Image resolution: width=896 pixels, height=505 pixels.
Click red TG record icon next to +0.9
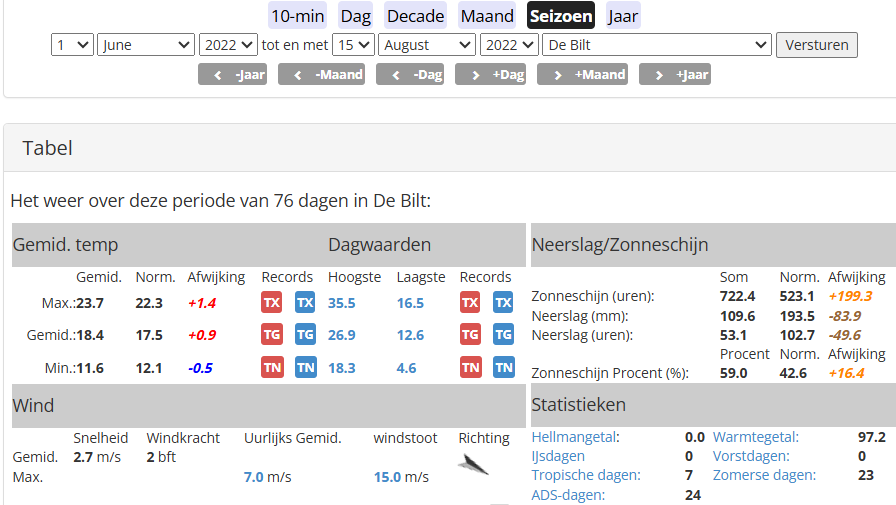(x=271, y=335)
